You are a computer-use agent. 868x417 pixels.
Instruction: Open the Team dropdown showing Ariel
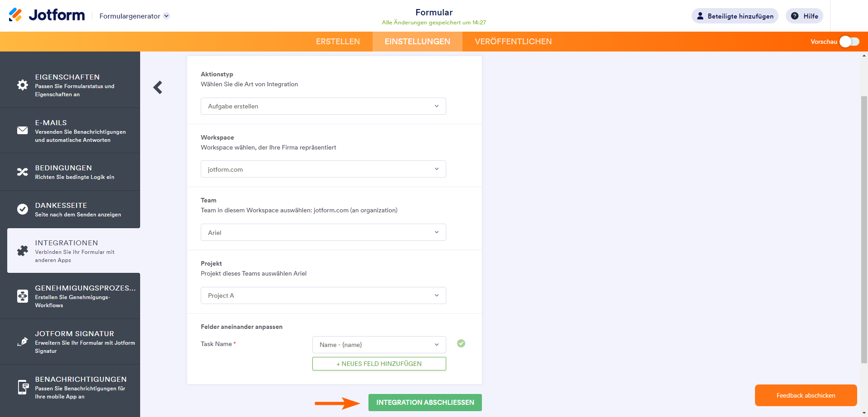pyautogui.click(x=323, y=233)
